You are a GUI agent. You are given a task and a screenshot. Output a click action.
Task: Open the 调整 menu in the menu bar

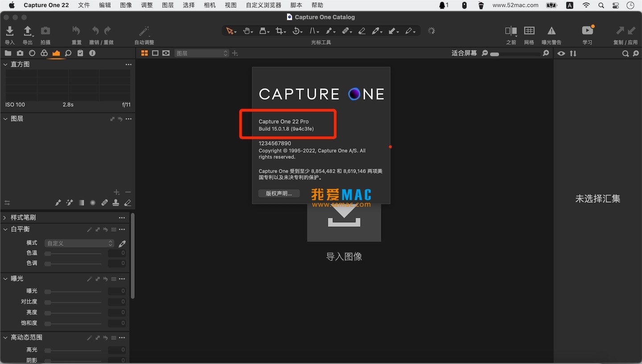146,5
